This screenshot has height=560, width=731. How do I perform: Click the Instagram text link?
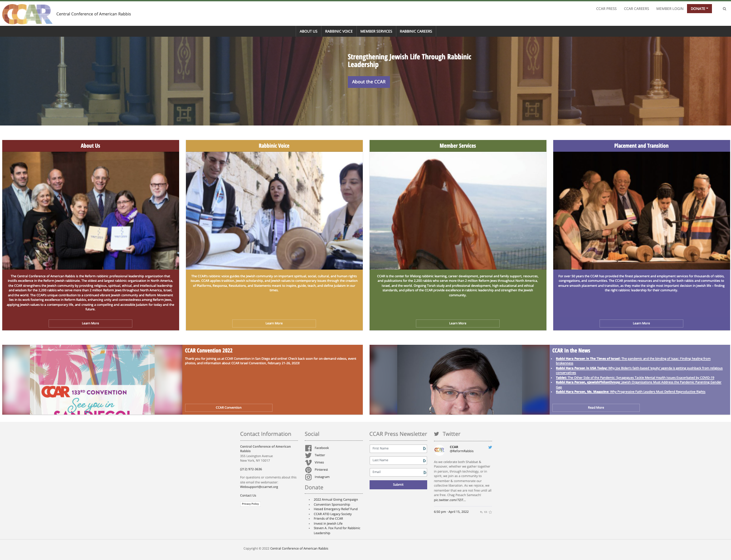[322, 477]
